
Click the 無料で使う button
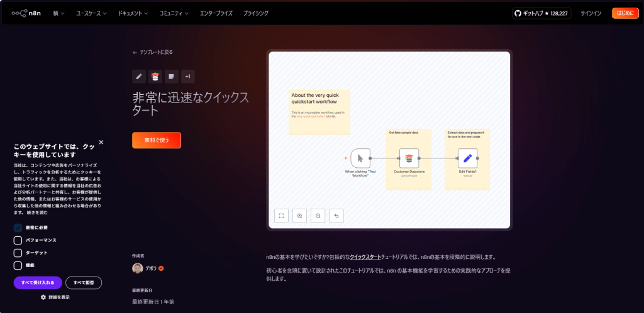pos(157,140)
